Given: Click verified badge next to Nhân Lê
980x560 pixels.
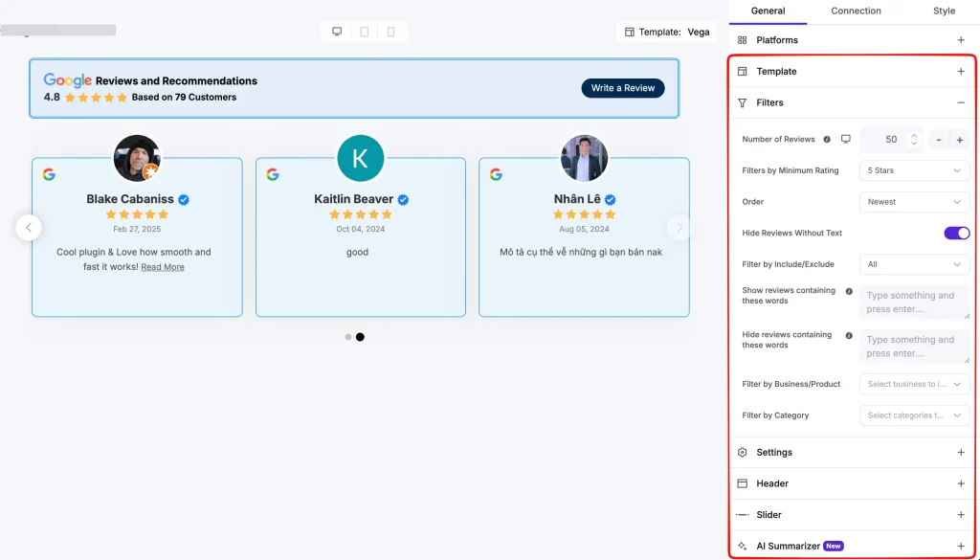Looking at the screenshot, I should [610, 200].
